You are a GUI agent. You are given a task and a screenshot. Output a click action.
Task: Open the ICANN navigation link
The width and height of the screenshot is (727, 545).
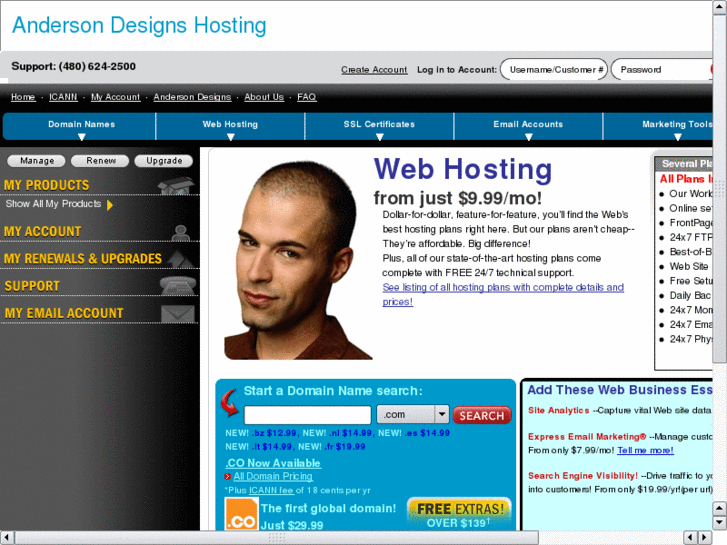(x=63, y=97)
